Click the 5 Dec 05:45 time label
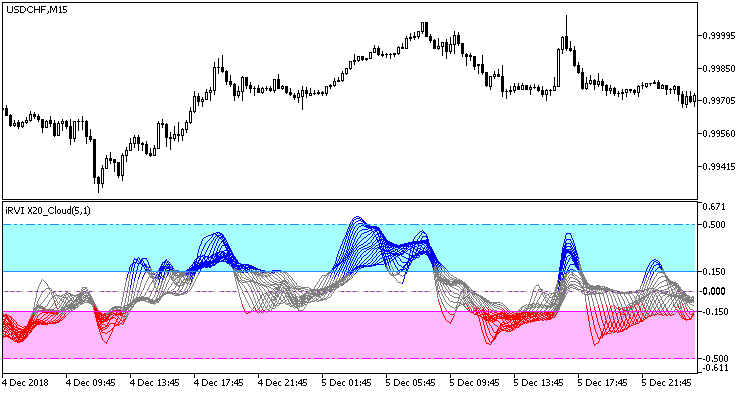Screen dimensions: 750x394 [x=410, y=383]
